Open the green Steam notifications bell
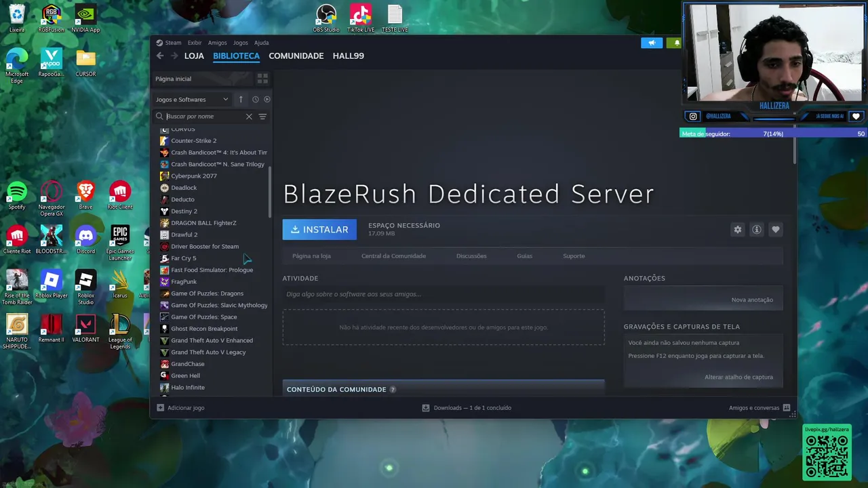868x488 pixels. click(x=675, y=43)
